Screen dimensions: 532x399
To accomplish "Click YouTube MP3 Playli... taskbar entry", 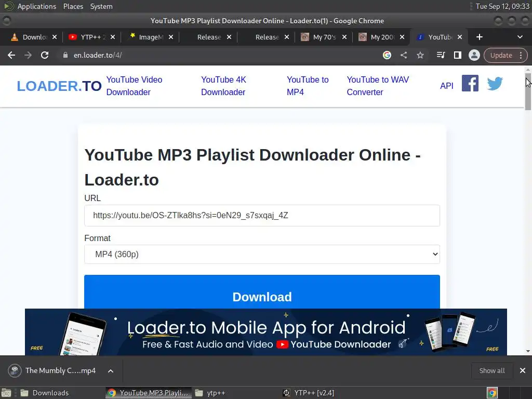I will click(148, 393).
